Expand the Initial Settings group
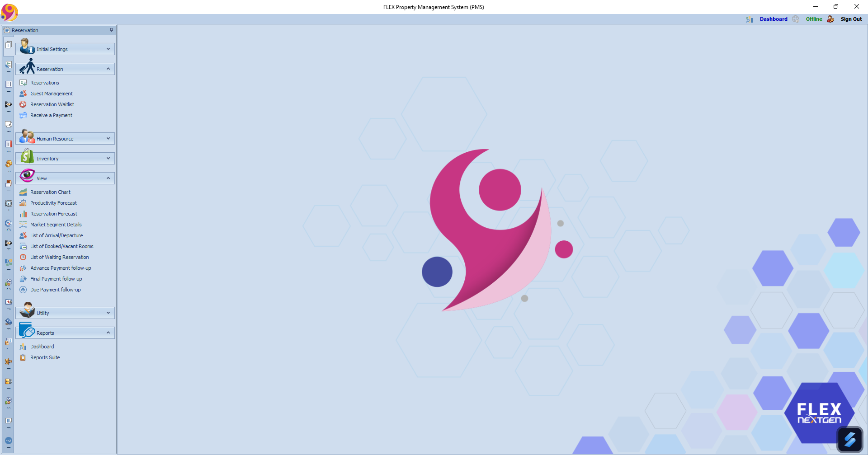Image resolution: width=868 pixels, height=455 pixels. 108,49
